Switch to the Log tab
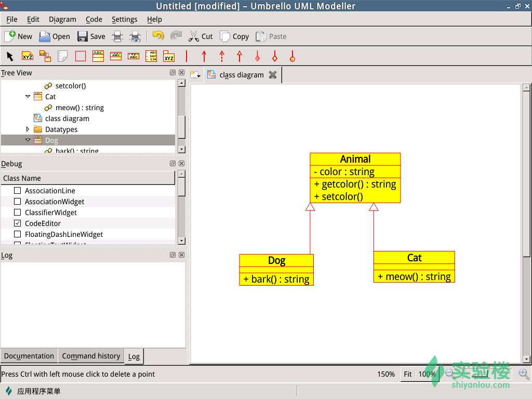The height and width of the screenshot is (399, 532). tap(134, 356)
